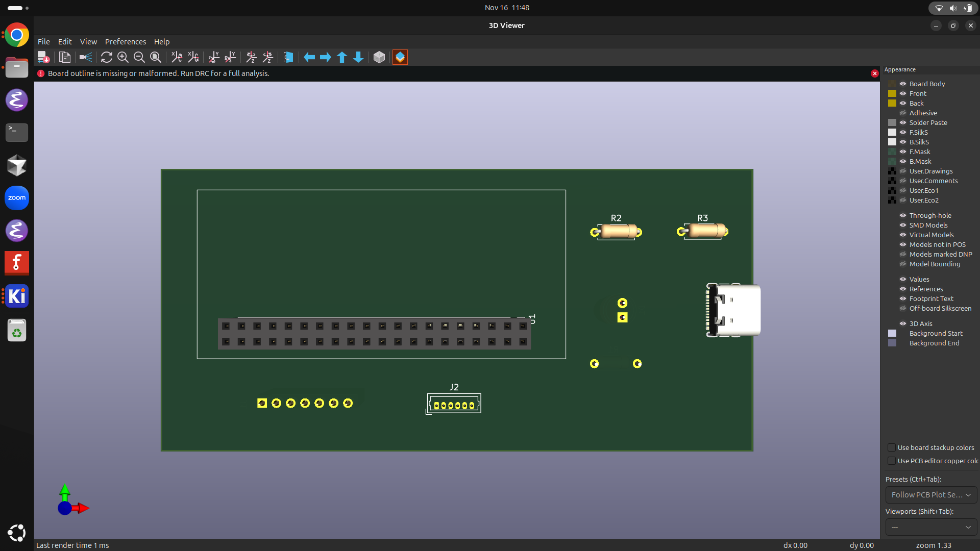Image resolution: width=980 pixels, height=551 pixels.
Task: Hide the F.SilkS layer eye toggle
Action: pyautogui.click(x=902, y=132)
